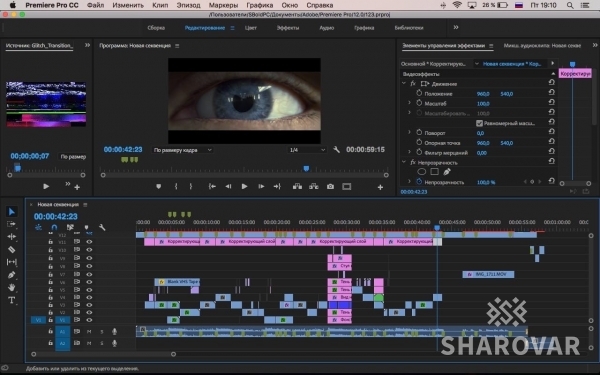Toggle visibility eye of track V7
This screenshot has height=375, width=600.
tap(89, 274)
